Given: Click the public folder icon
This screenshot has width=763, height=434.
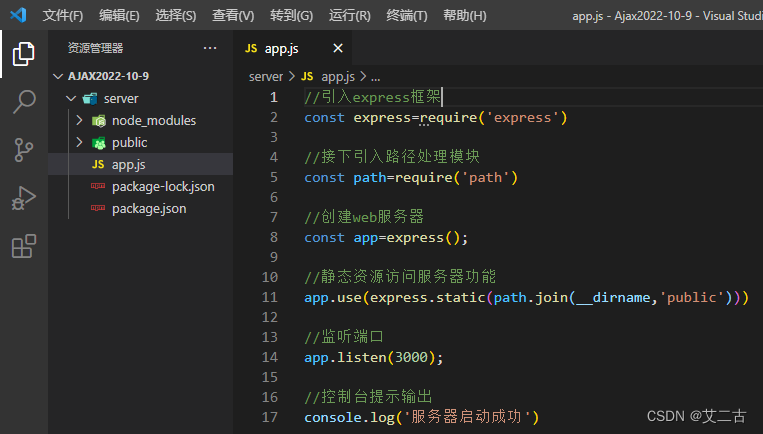Looking at the screenshot, I should coord(99,143).
